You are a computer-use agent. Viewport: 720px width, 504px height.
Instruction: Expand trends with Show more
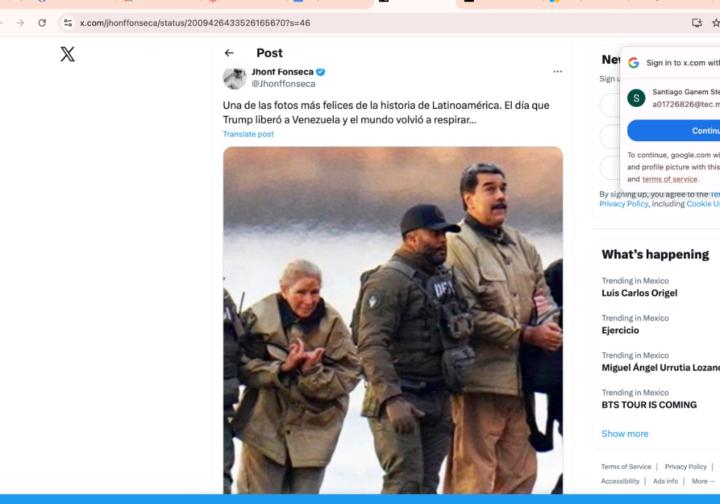625,433
